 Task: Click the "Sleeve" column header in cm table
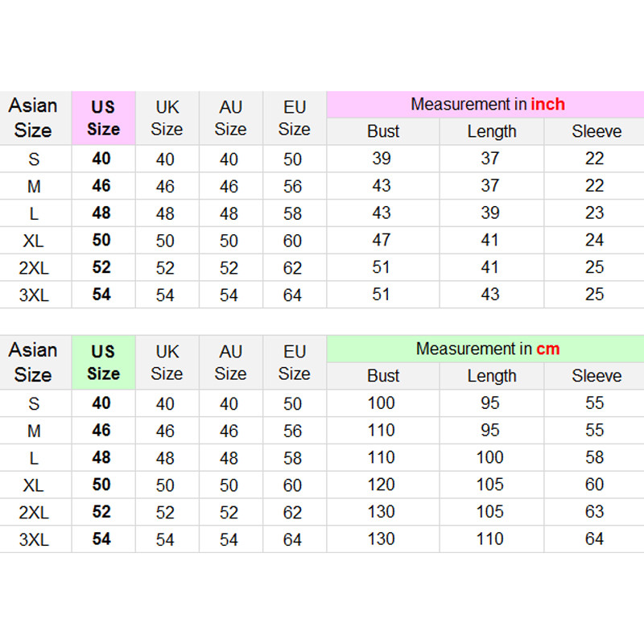pyautogui.click(x=597, y=377)
